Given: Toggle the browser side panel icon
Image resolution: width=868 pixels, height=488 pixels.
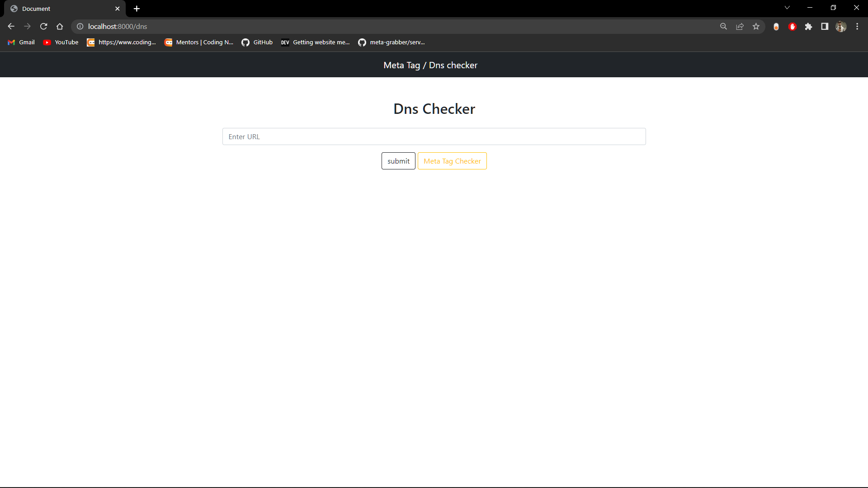Looking at the screenshot, I should [x=825, y=27].
